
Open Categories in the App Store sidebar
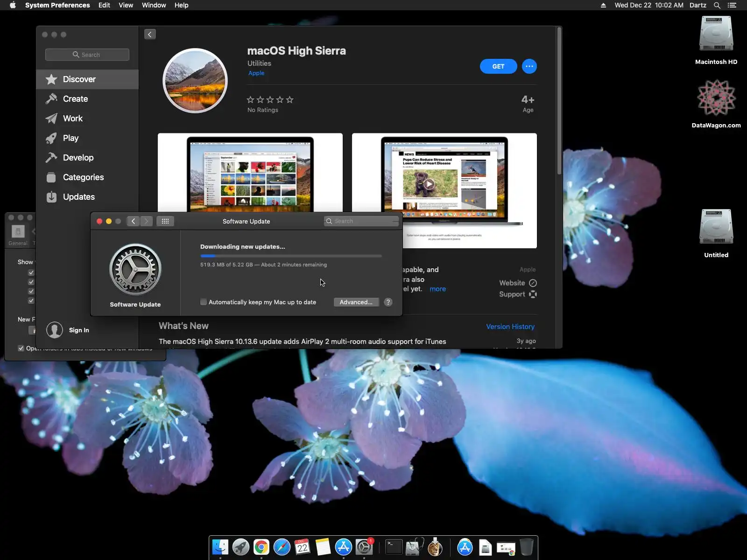[x=87, y=177]
